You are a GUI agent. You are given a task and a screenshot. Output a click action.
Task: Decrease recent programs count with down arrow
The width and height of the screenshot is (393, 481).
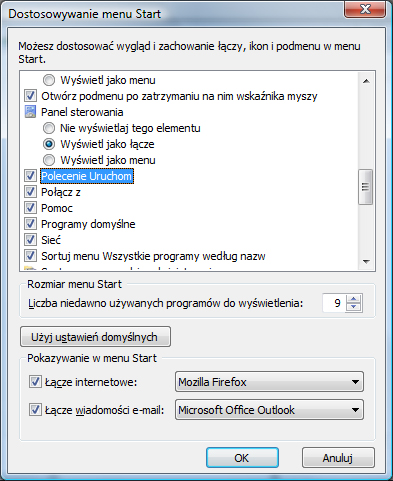coord(354,307)
